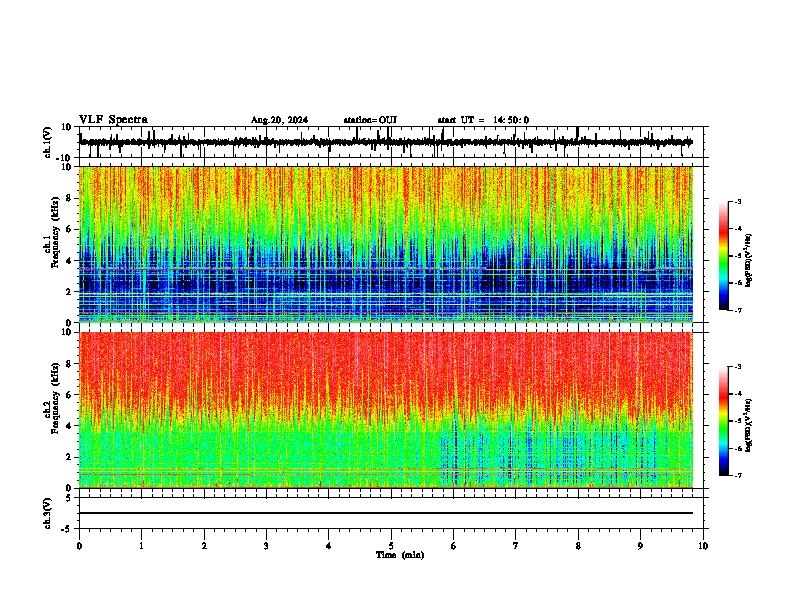Select the "Time (min)" axis title
This screenshot has width=792, height=612.
click(x=400, y=555)
